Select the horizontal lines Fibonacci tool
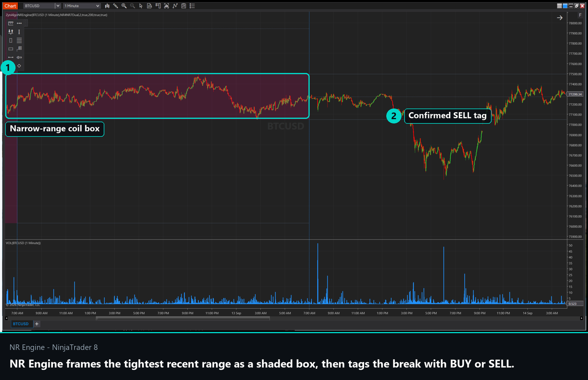 pyautogui.click(x=19, y=40)
